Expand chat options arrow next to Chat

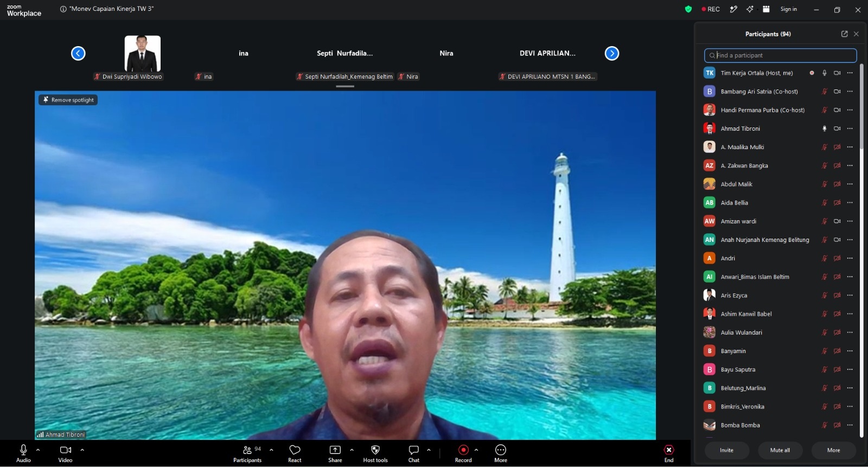(x=429, y=450)
